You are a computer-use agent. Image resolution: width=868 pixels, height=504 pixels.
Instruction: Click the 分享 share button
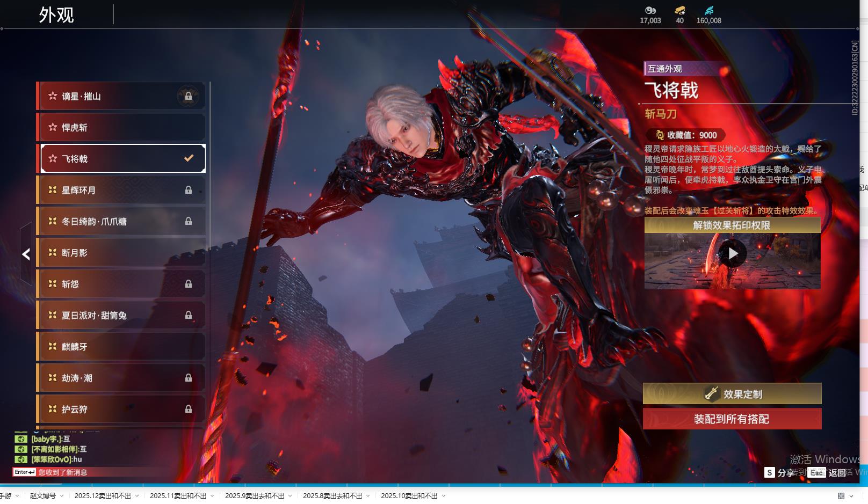[x=779, y=472]
